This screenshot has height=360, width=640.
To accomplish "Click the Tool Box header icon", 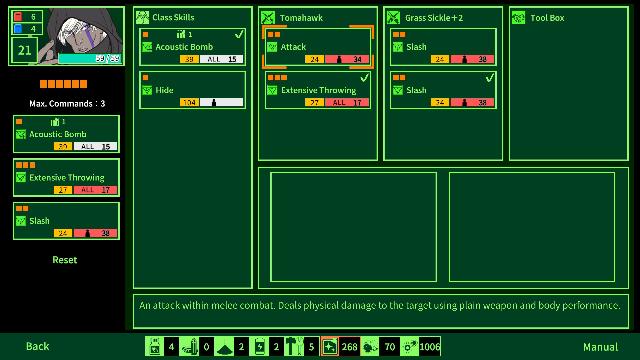I will (518, 18).
